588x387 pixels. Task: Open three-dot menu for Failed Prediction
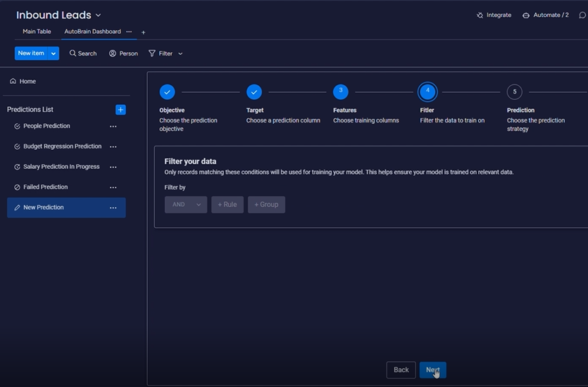(113, 188)
